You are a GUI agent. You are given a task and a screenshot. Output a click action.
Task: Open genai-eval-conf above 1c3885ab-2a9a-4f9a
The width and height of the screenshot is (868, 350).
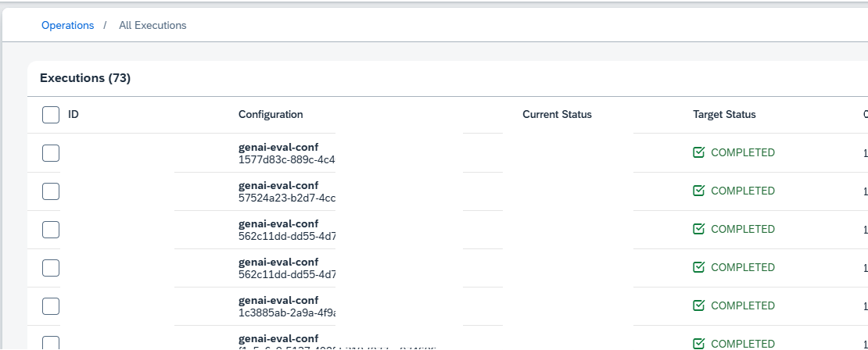pos(278,300)
